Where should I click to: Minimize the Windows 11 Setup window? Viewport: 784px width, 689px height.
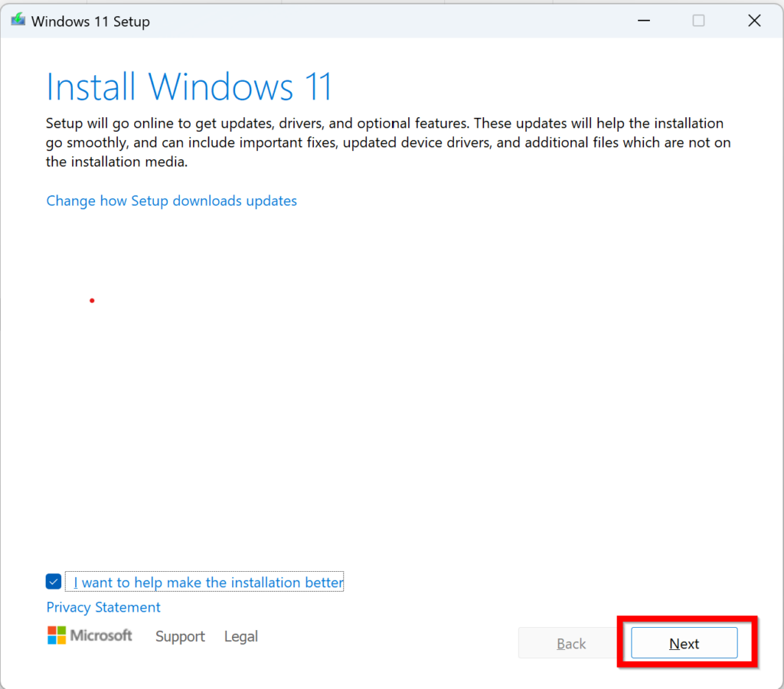click(642, 21)
